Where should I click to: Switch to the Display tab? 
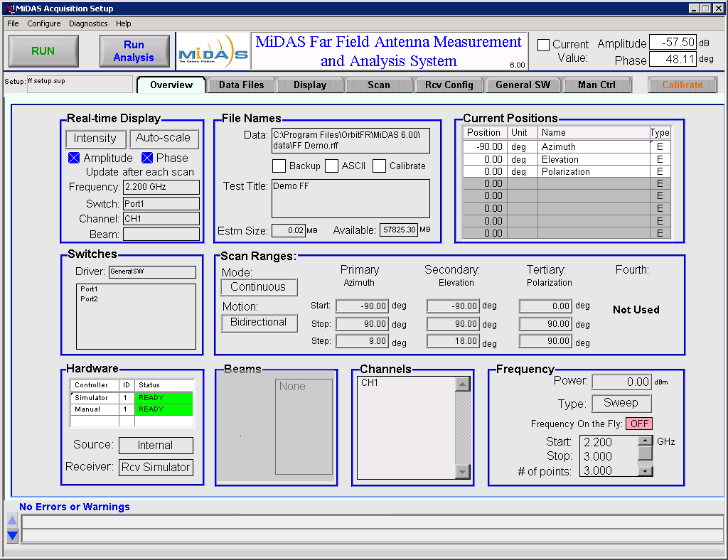click(310, 85)
